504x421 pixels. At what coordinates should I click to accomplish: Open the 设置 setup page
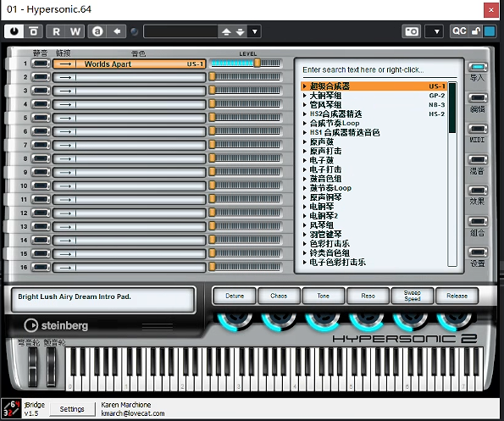tap(478, 252)
